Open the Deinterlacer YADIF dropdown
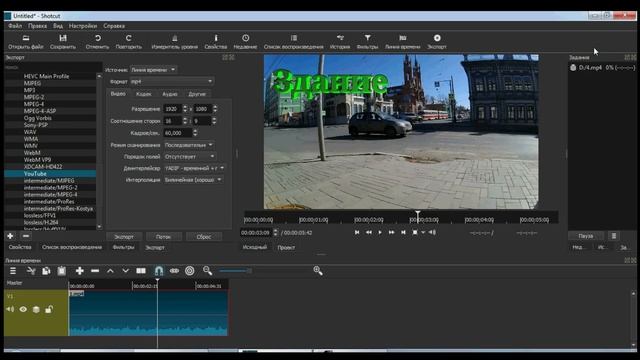 pyautogui.click(x=194, y=168)
